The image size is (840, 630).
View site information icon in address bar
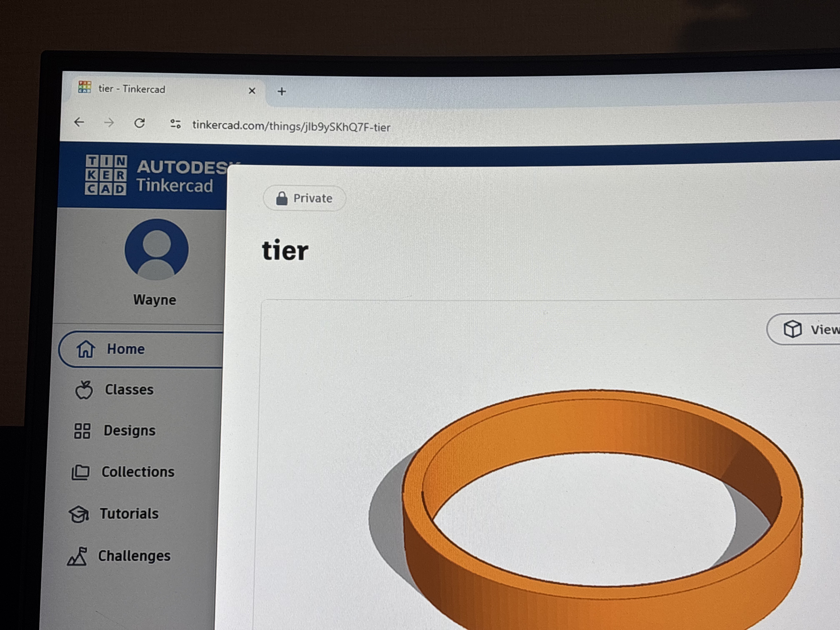[175, 124]
